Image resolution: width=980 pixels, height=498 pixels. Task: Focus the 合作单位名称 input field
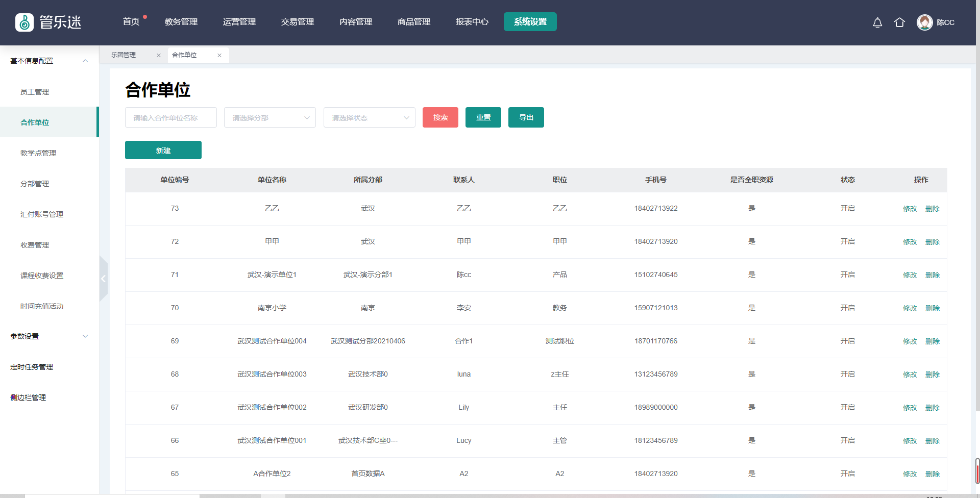click(170, 117)
